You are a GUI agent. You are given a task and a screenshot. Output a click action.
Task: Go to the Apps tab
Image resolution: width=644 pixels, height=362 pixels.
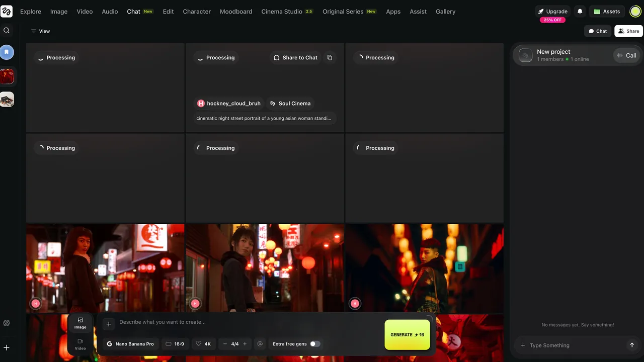pos(393,11)
